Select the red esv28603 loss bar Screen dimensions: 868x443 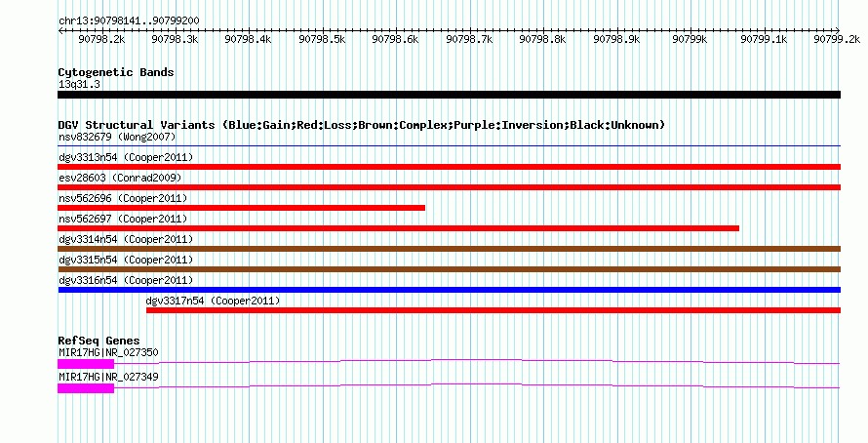(449, 187)
